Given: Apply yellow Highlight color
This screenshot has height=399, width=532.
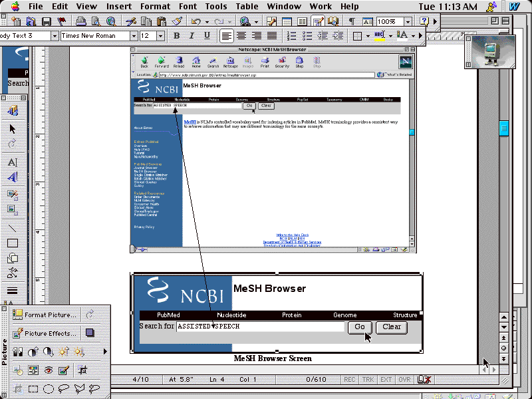Looking at the screenshot, I should coord(380,36).
